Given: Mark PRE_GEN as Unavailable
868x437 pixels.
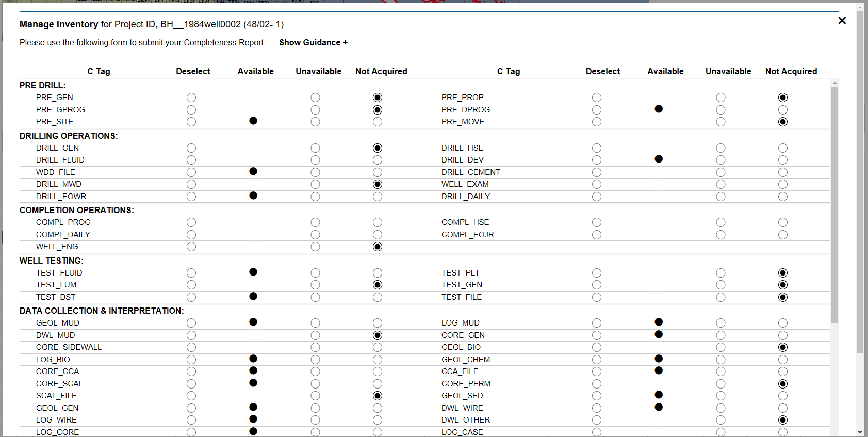Looking at the screenshot, I should [x=315, y=98].
